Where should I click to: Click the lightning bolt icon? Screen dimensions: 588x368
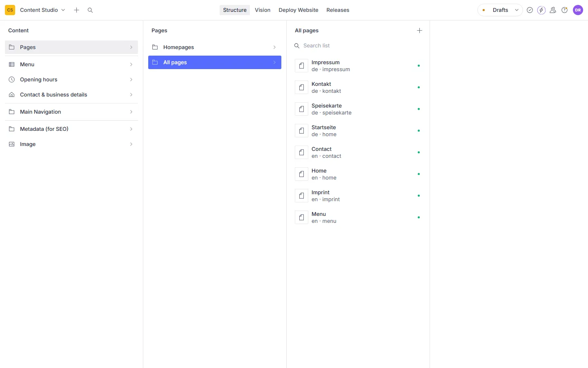click(541, 10)
